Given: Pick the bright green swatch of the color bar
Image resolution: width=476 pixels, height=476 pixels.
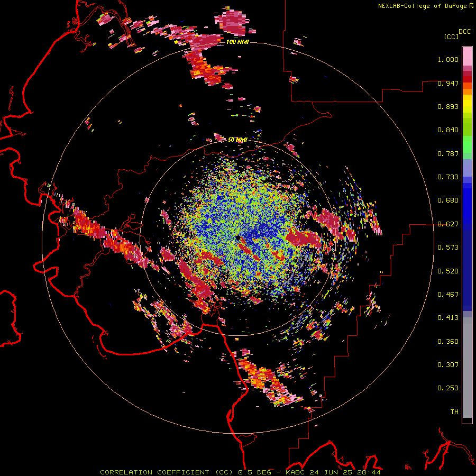Looking at the screenshot, I should [467, 144].
